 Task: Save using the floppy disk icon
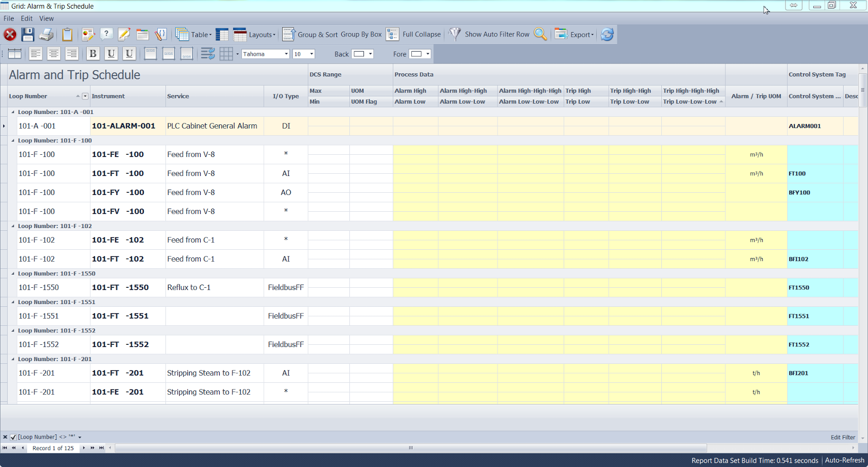(x=28, y=35)
